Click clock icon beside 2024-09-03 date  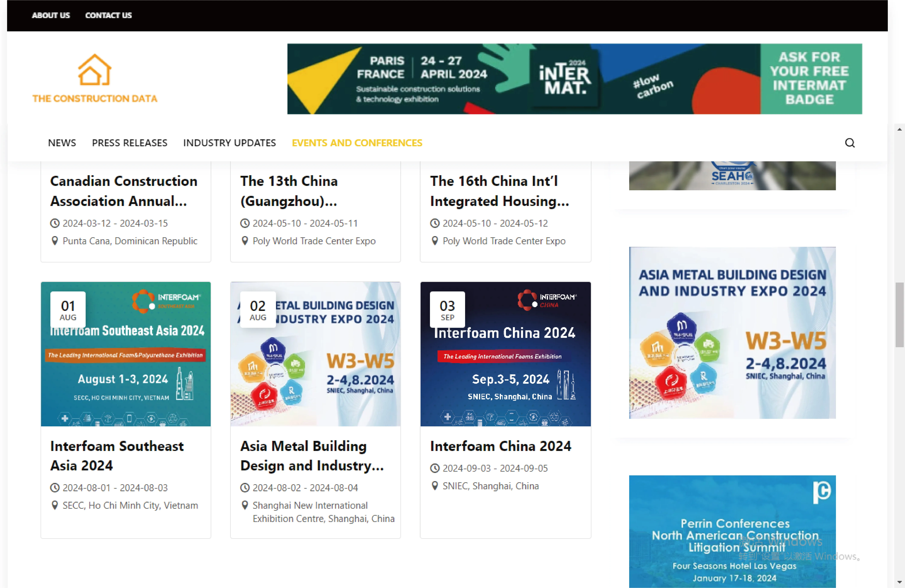(435, 468)
